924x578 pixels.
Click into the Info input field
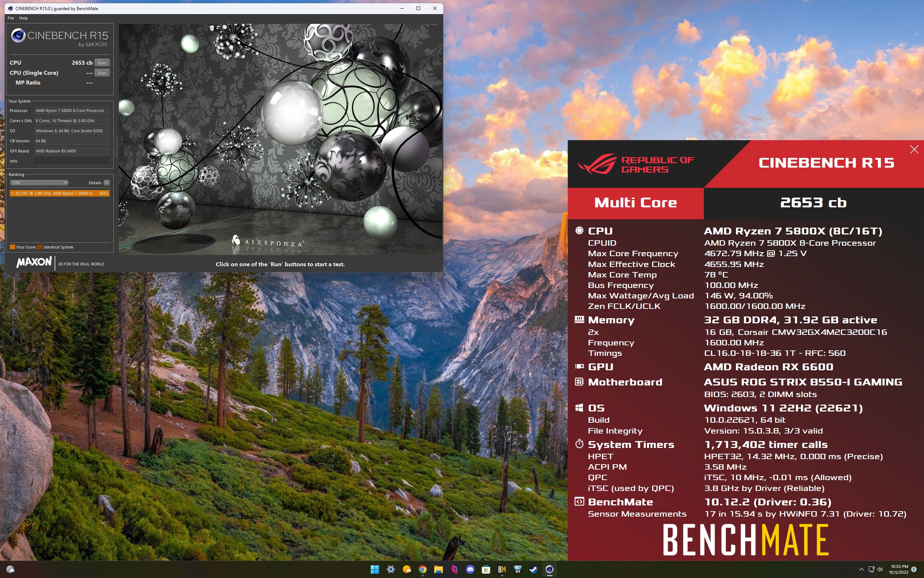pyautogui.click(x=72, y=161)
